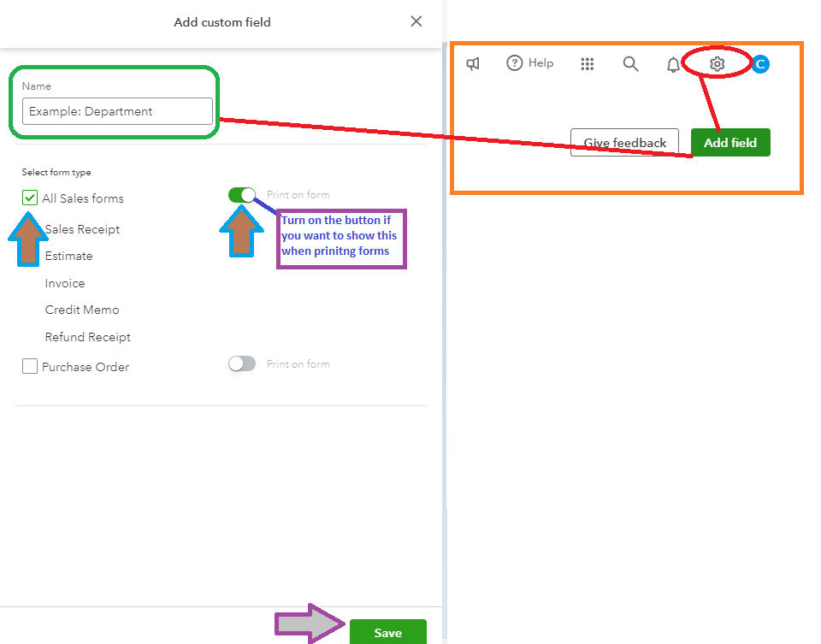The width and height of the screenshot is (821, 644).
Task: Click the Select form type label
Action: click(x=56, y=172)
